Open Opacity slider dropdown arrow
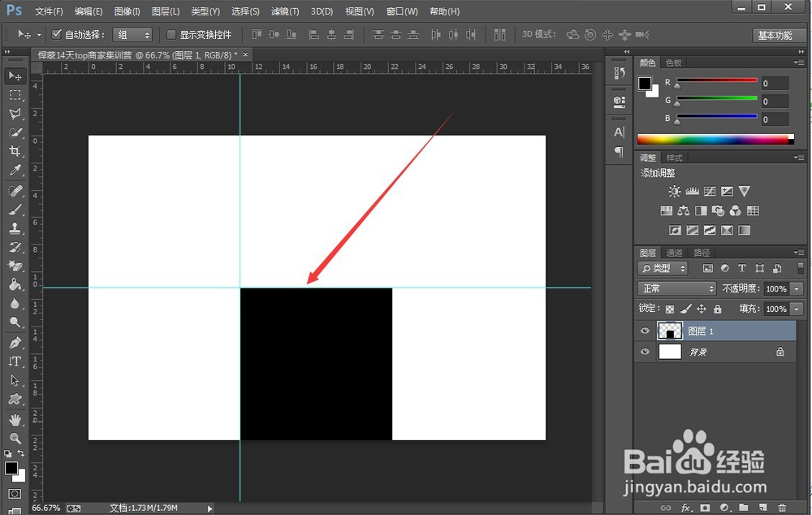Viewport: 812px width, 515px height. click(x=797, y=288)
